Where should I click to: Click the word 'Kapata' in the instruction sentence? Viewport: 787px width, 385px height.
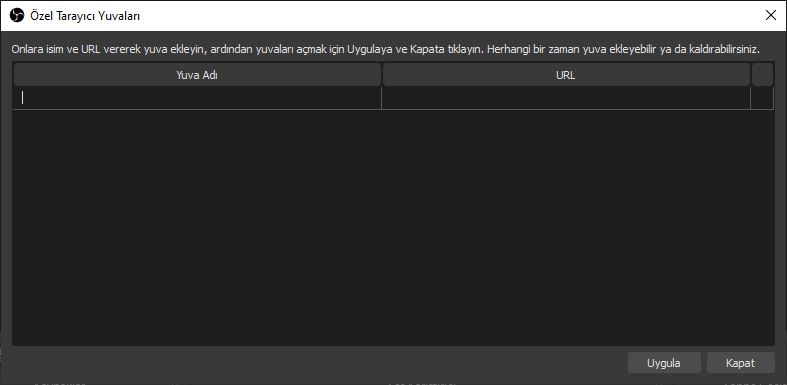pos(424,50)
